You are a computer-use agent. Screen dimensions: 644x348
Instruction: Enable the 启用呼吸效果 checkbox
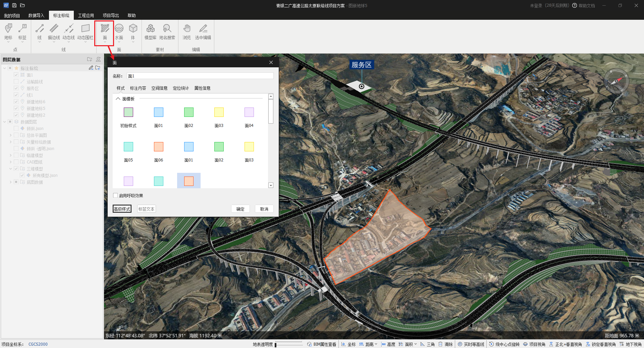click(116, 196)
